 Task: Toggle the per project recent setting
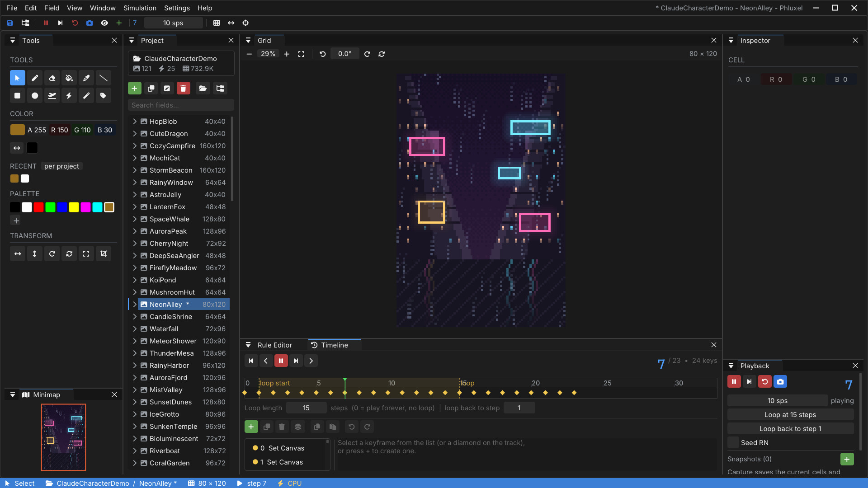tap(61, 166)
